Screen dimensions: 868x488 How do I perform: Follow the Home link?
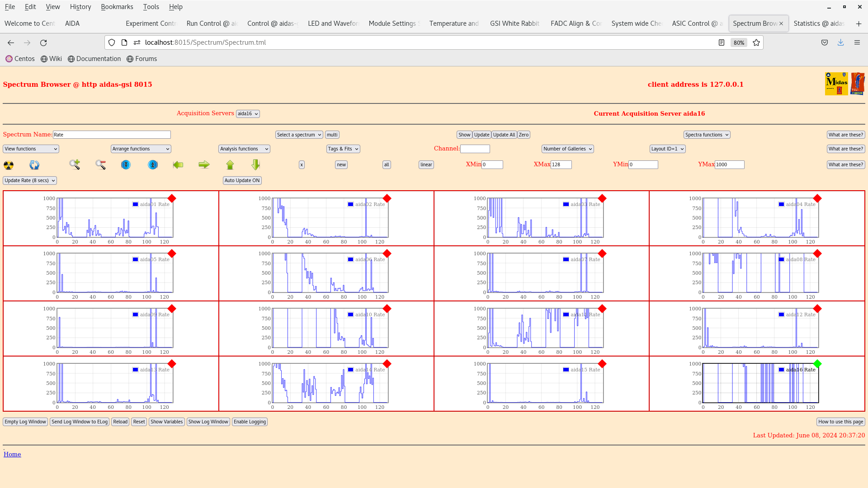12,454
